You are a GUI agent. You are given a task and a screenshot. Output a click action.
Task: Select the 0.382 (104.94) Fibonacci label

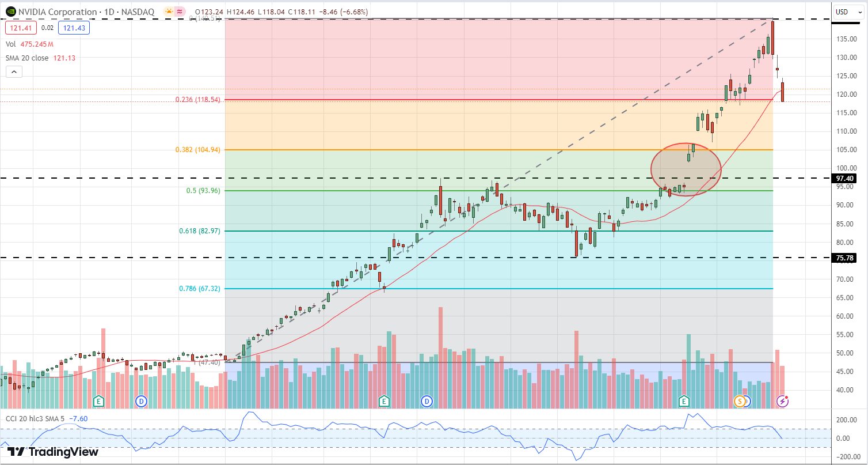197,150
